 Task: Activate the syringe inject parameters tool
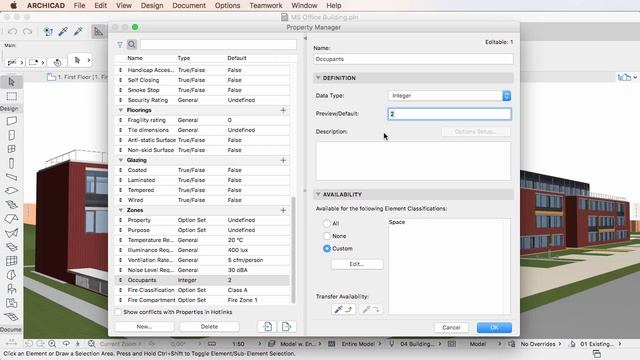pyautogui.click(x=78, y=31)
